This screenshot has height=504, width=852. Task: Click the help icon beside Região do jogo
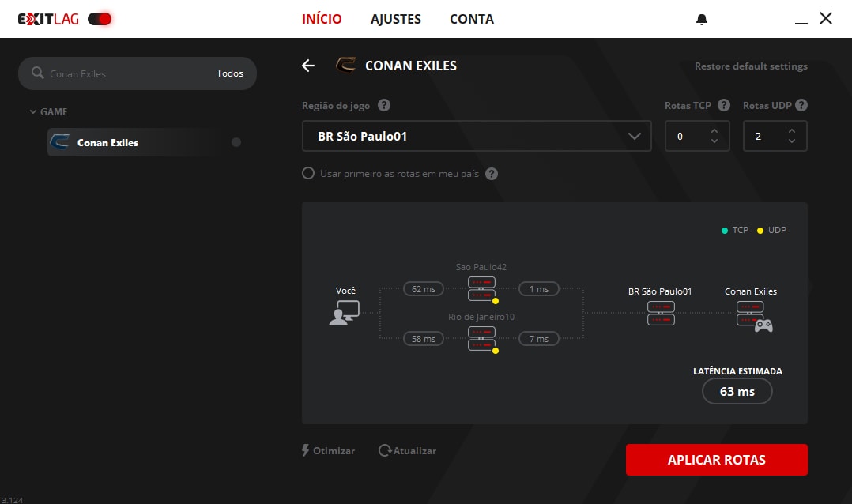(x=384, y=105)
